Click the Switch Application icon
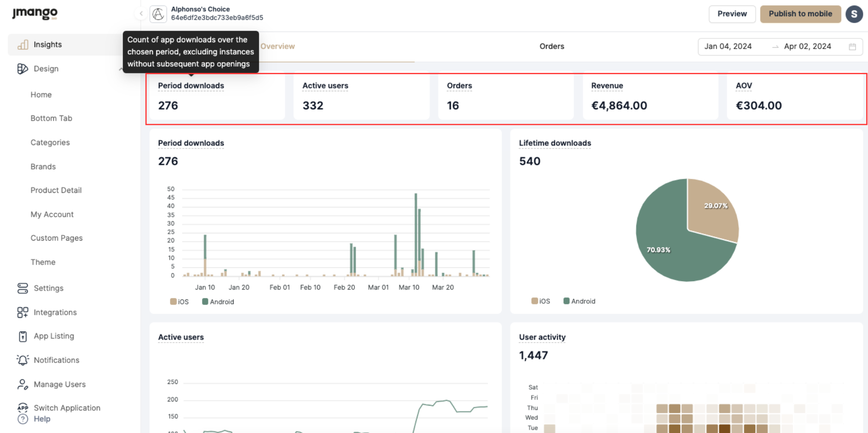 point(23,408)
